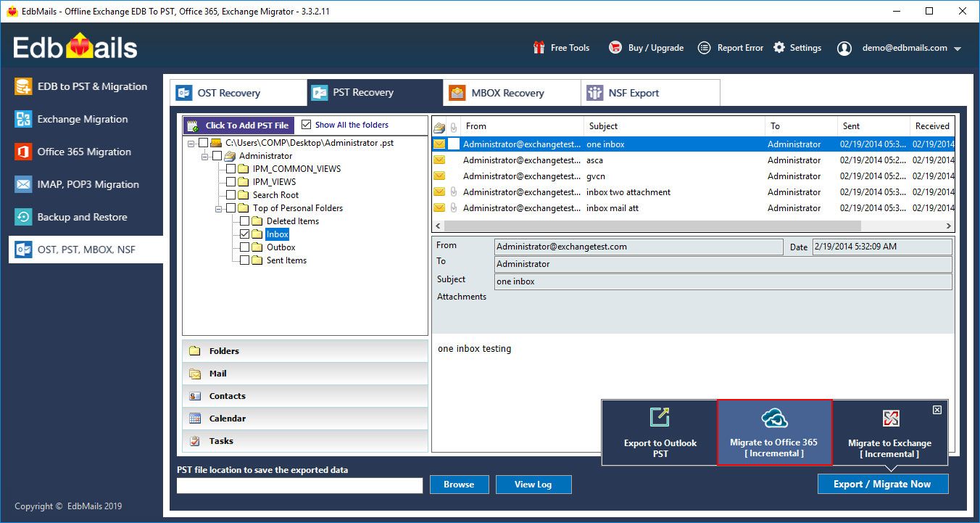Check the Deleted Items folder checkbox

[x=244, y=221]
